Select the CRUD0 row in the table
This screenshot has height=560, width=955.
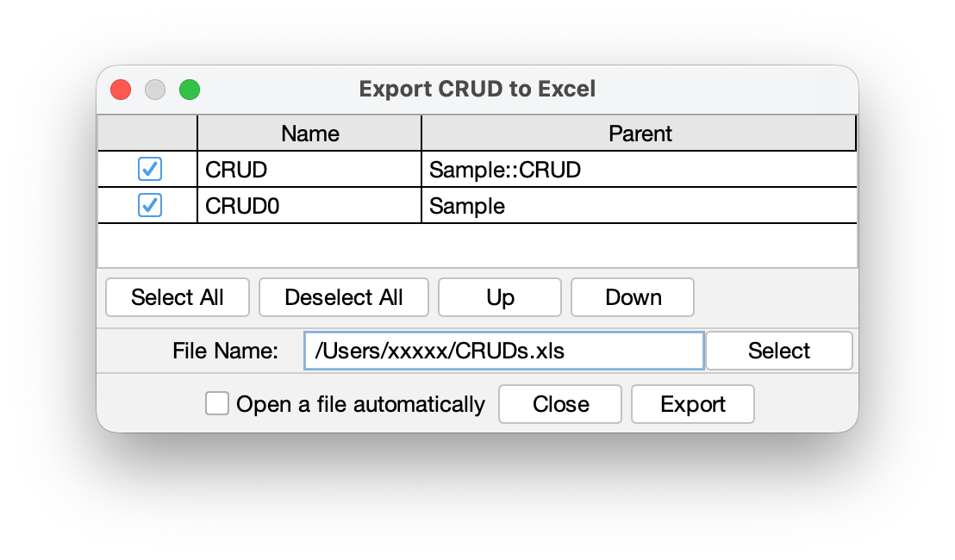click(310, 205)
